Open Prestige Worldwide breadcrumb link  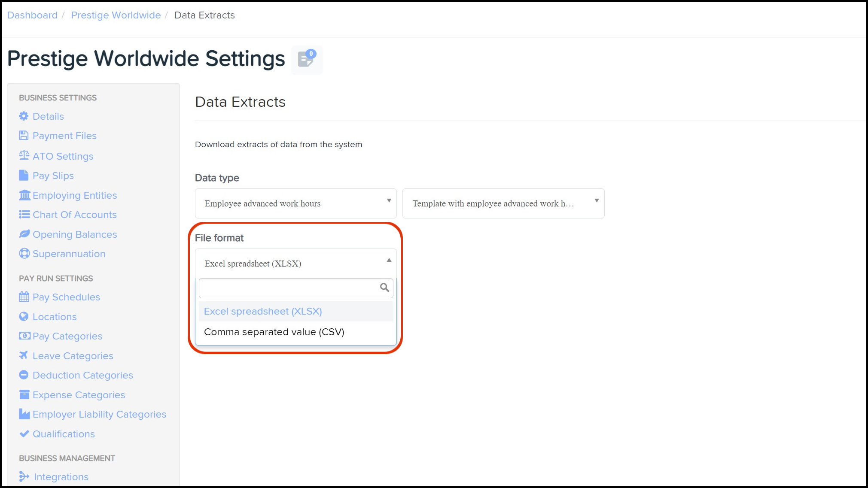pyautogui.click(x=116, y=15)
